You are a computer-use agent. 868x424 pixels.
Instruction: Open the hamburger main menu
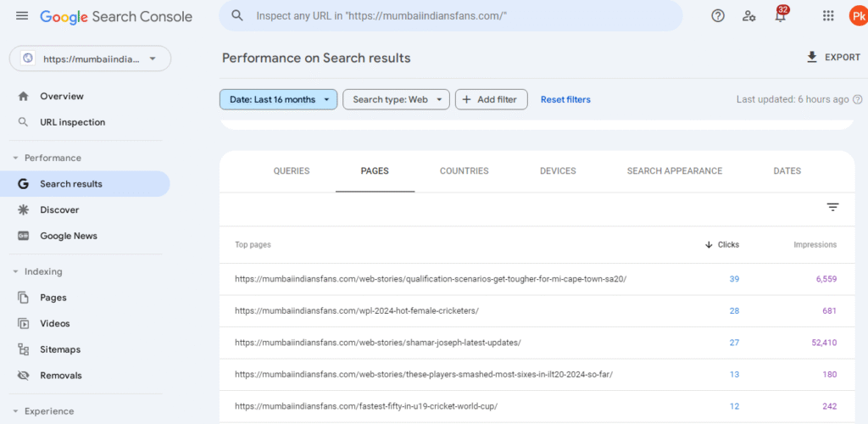[22, 16]
